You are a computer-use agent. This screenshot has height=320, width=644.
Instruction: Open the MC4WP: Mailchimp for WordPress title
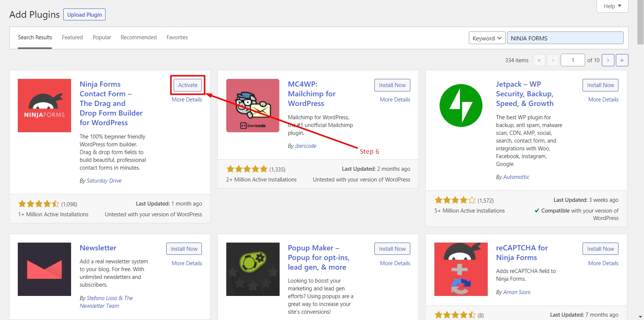[312, 94]
